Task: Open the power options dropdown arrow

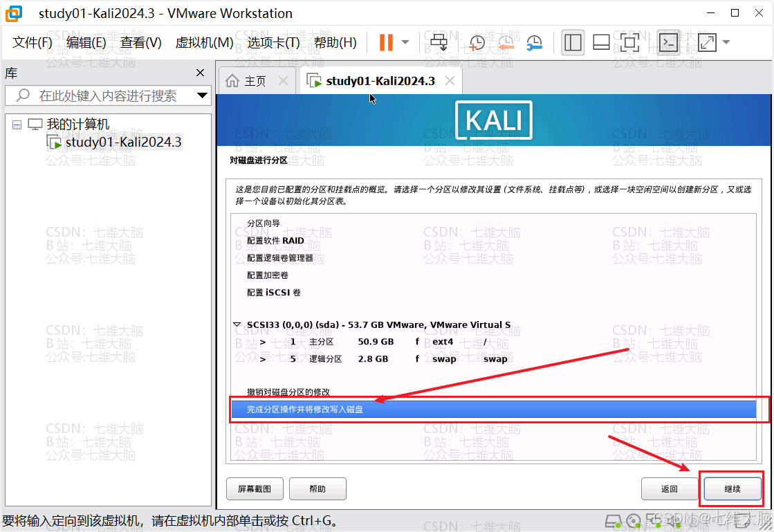Action: (x=405, y=42)
